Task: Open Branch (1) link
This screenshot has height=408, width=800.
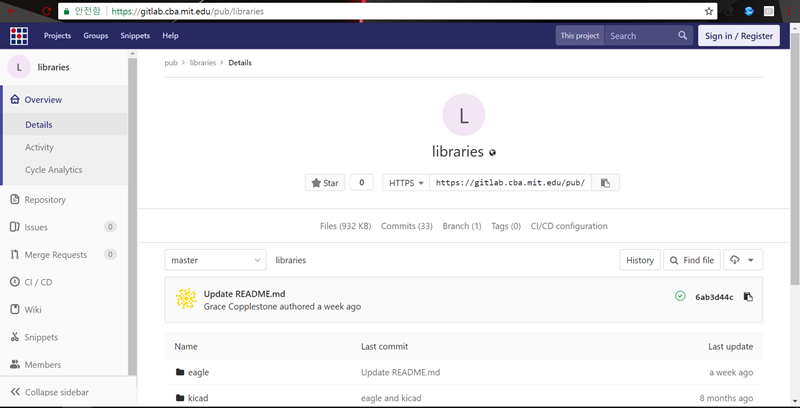Action: [462, 226]
